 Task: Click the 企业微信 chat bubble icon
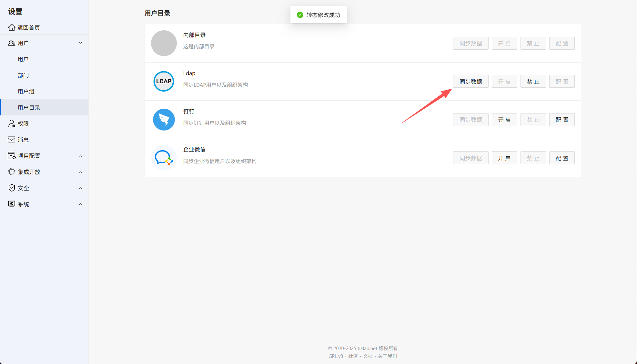pyautogui.click(x=164, y=158)
